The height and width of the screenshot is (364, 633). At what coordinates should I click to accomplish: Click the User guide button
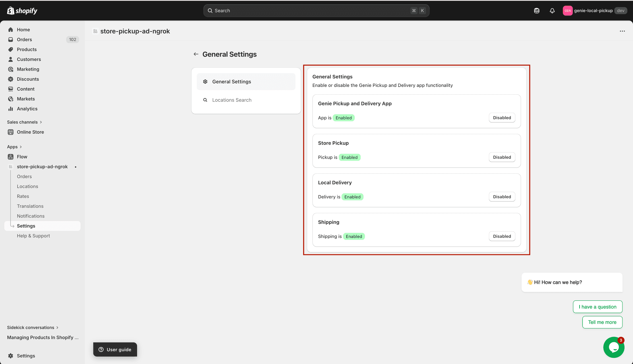click(115, 350)
